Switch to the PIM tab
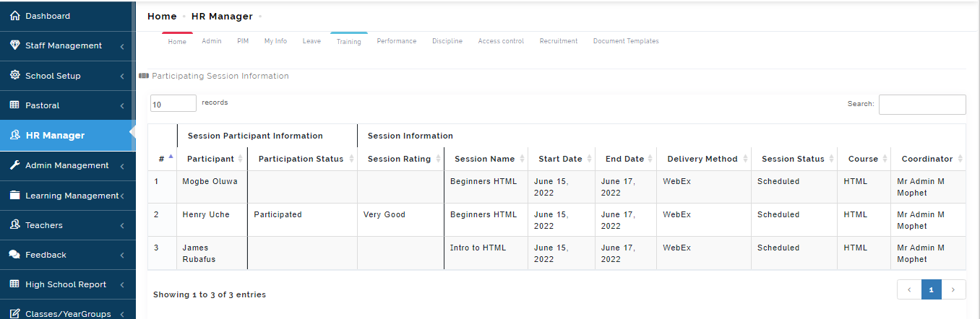 [x=243, y=41]
